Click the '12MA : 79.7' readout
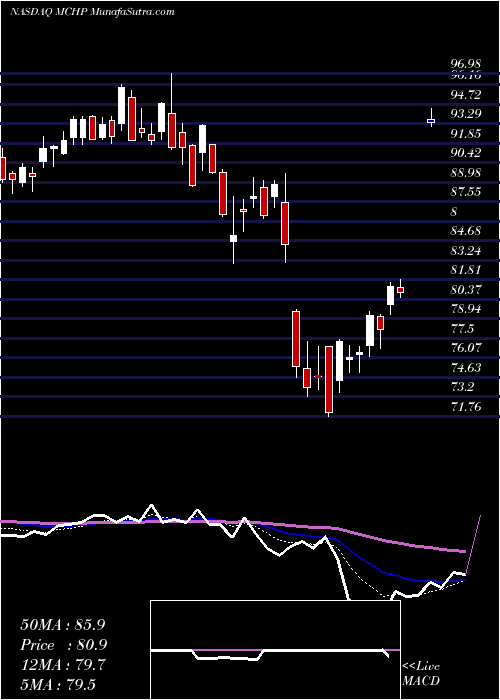 (x=62, y=665)
